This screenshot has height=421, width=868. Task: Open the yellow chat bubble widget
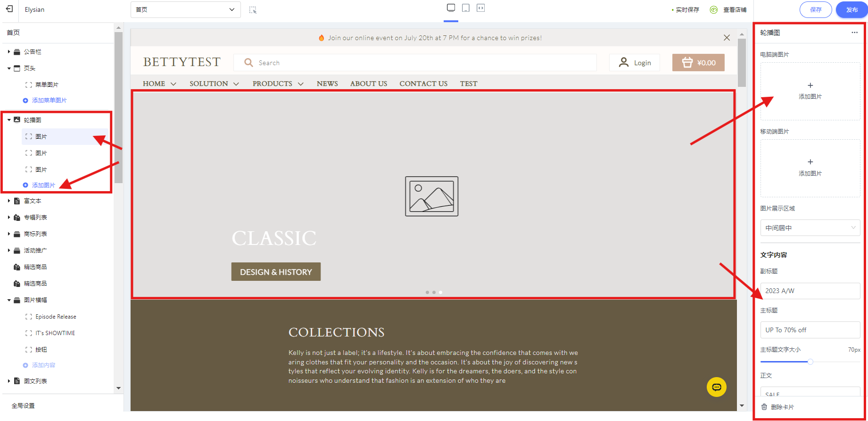coord(716,387)
